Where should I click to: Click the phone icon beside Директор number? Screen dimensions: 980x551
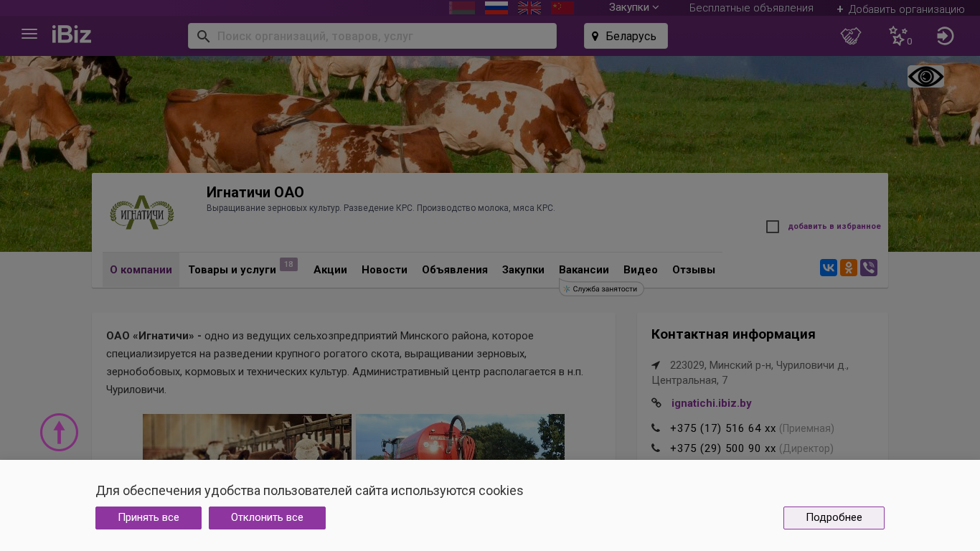[x=656, y=448]
